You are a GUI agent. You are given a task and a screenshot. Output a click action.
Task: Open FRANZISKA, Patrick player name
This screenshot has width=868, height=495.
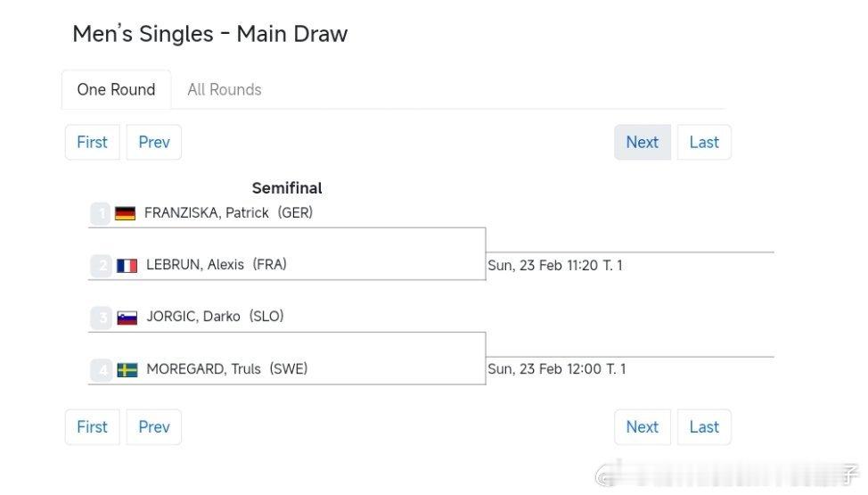click(x=207, y=213)
